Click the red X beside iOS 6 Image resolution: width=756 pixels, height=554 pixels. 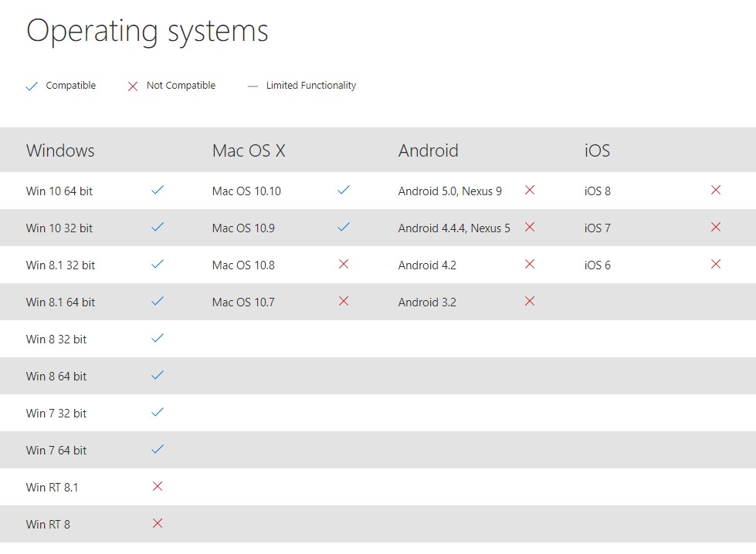click(x=716, y=264)
